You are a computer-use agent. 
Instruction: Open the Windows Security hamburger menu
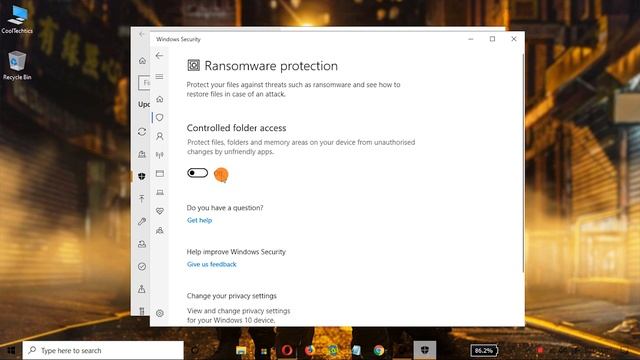pyautogui.click(x=159, y=77)
